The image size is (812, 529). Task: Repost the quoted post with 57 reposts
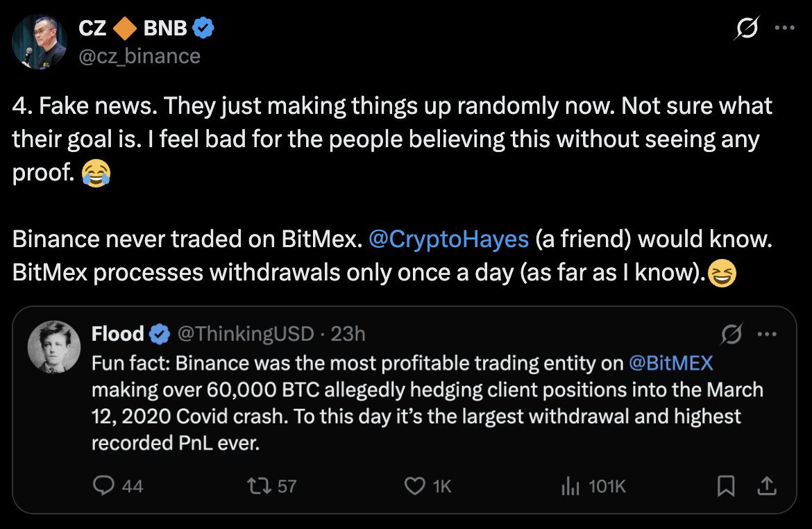click(259, 486)
